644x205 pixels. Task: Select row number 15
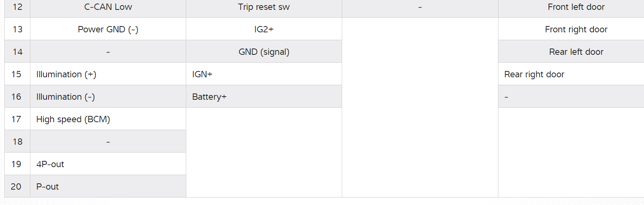click(16, 75)
